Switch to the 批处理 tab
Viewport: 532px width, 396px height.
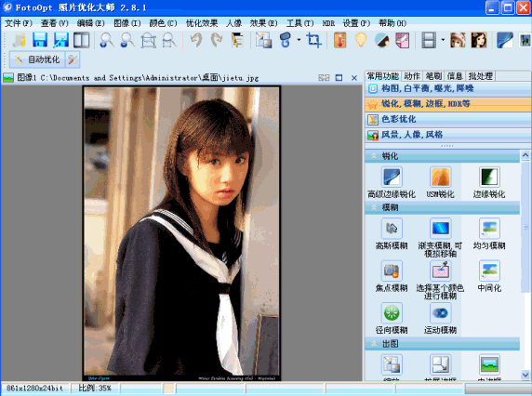point(480,76)
